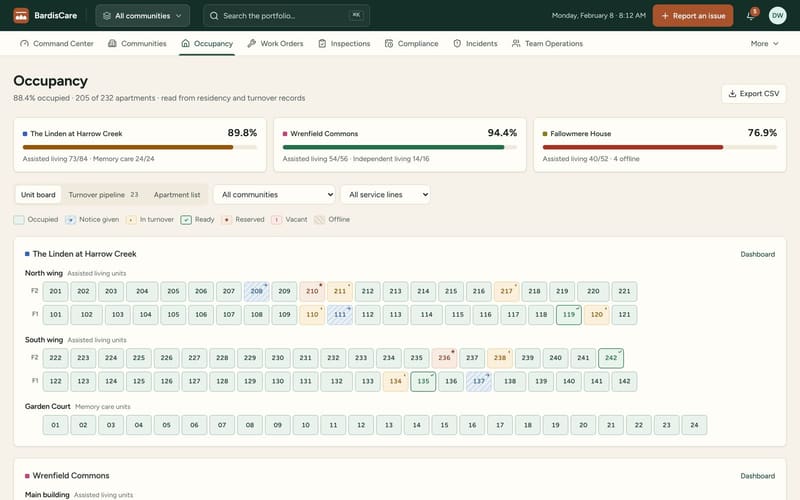Click the Reserved legend icon
This screenshot has width=800, height=500.
pos(227,219)
